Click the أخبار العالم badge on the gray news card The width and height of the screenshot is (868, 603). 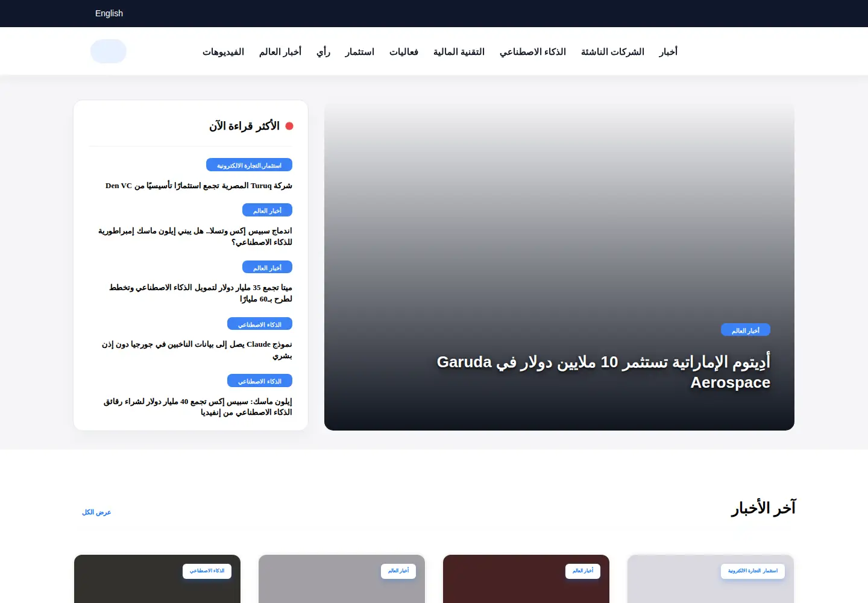(x=398, y=571)
